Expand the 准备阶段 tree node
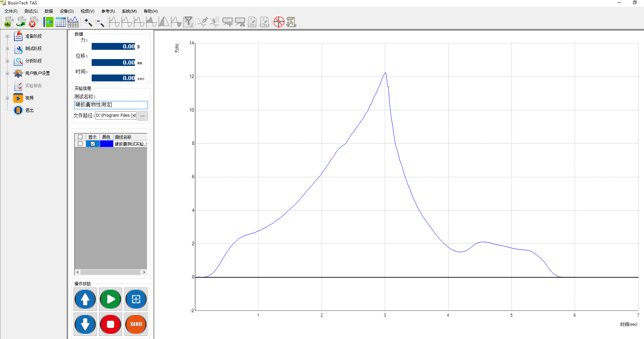644x339 pixels. point(7,36)
